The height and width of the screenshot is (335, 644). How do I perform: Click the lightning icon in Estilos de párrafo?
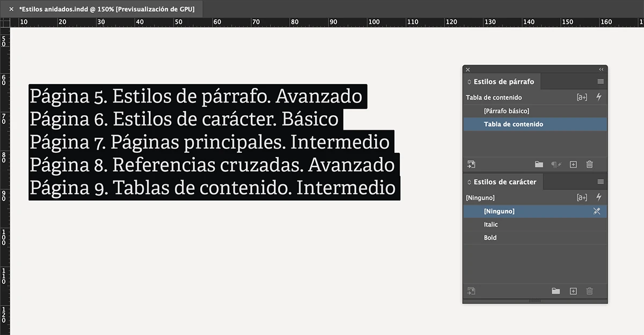tap(599, 97)
